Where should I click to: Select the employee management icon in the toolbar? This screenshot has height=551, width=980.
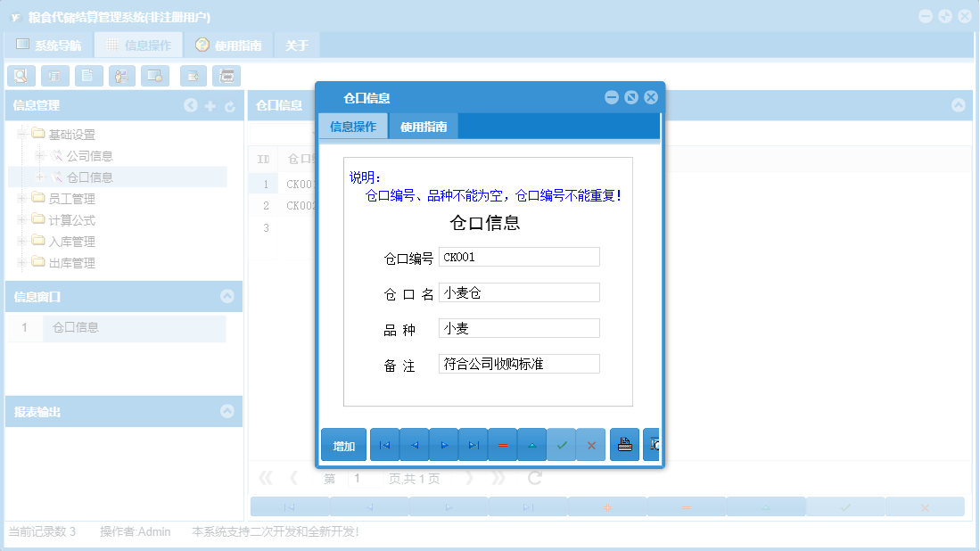tap(121, 76)
